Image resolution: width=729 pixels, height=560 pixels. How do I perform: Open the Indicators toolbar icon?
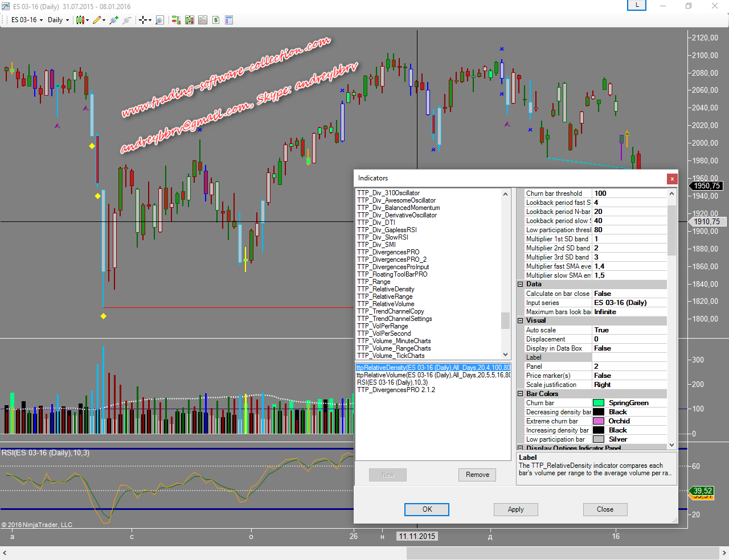(189, 20)
